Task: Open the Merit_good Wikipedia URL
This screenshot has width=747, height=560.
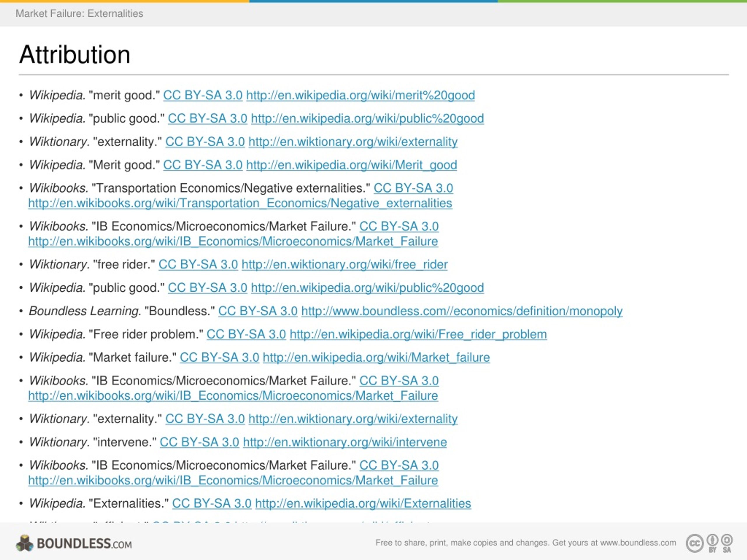Action: (352, 165)
